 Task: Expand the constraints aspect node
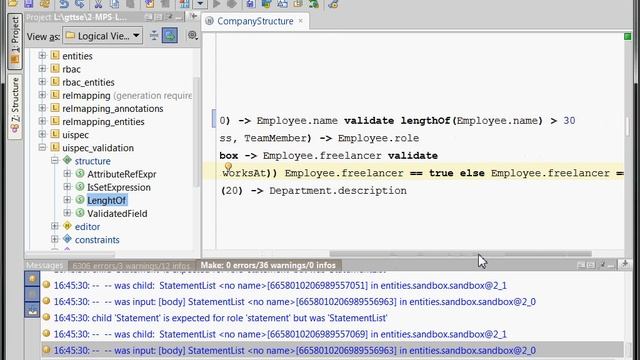coord(55,239)
